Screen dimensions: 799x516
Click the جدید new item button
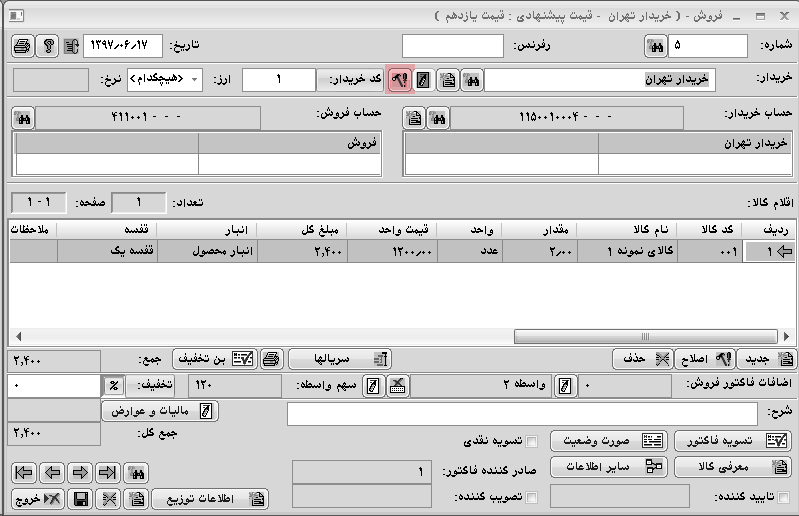click(775, 358)
